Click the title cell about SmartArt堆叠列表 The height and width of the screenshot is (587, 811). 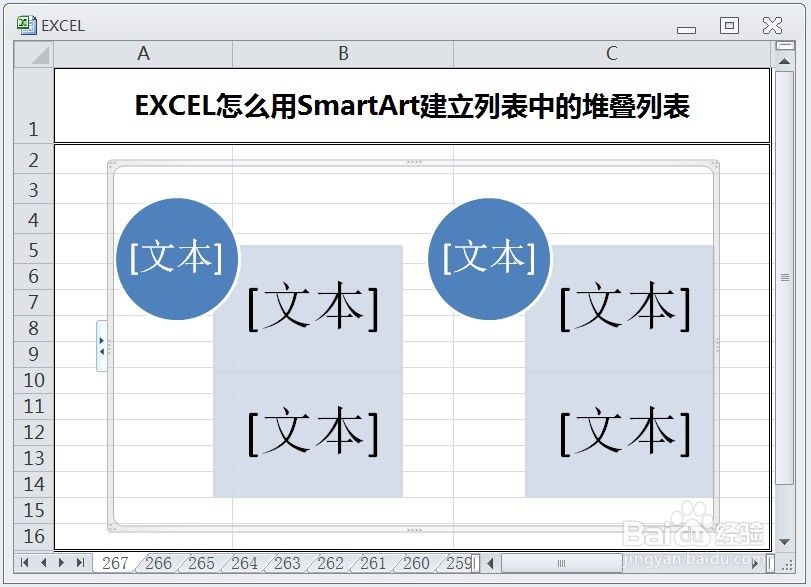coord(412,106)
